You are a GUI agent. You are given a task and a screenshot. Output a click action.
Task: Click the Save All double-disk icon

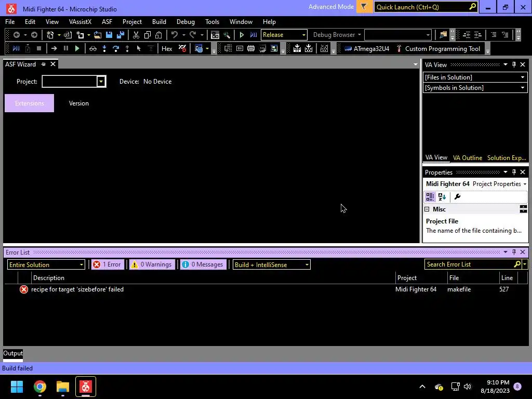click(x=121, y=35)
